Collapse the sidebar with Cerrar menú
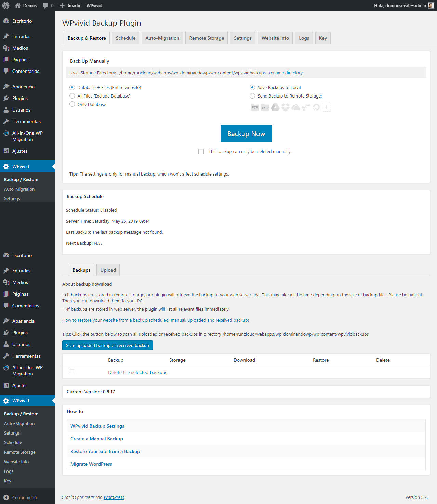This screenshot has height=504, width=437. click(20, 497)
